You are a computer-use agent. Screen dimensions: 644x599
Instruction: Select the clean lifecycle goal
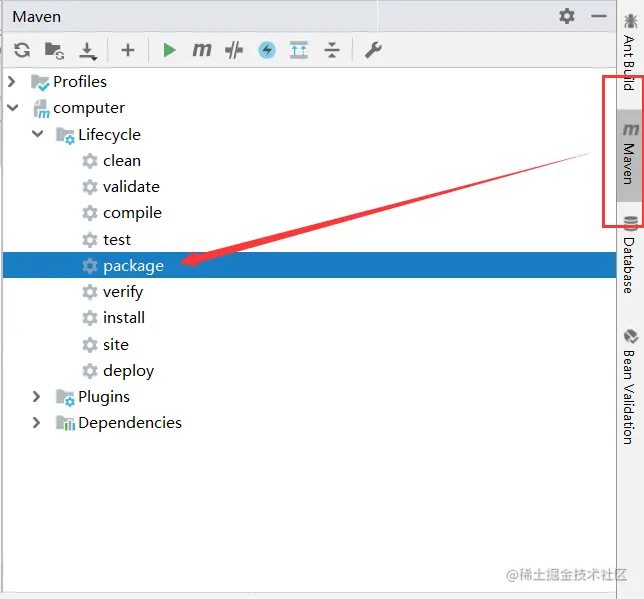pyautogui.click(x=122, y=161)
